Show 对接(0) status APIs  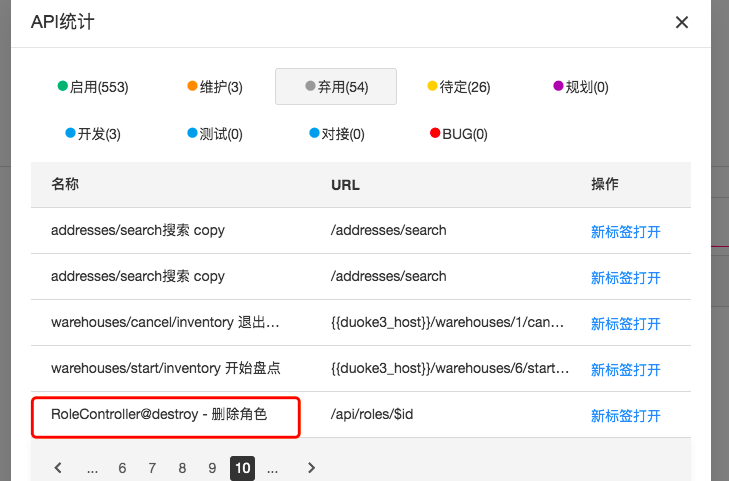337,134
